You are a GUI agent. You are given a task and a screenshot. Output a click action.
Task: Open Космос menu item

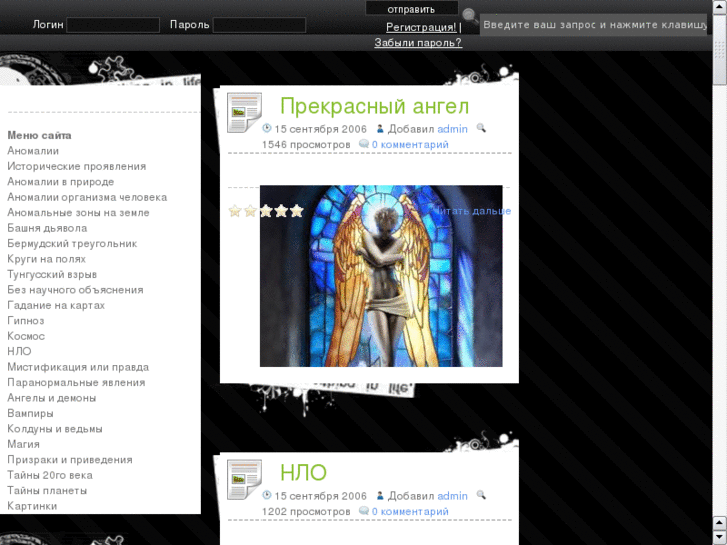pos(26,336)
